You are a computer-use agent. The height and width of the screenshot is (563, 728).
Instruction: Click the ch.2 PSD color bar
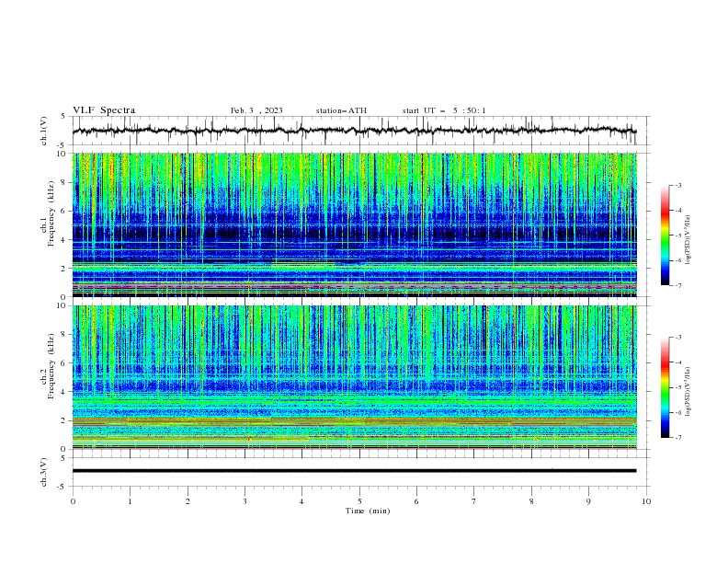(x=665, y=387)
